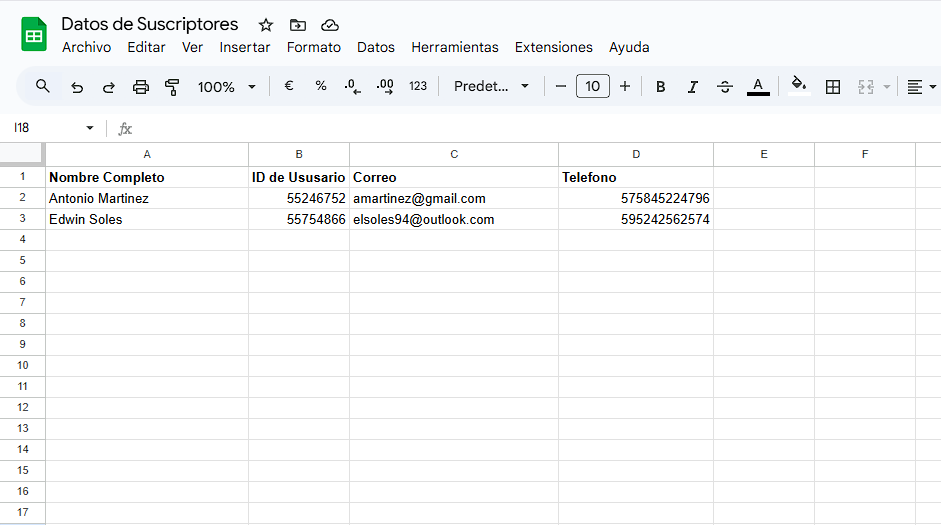Click the font size field
This screenshot has width=941, height=525.
pos(592,86)
